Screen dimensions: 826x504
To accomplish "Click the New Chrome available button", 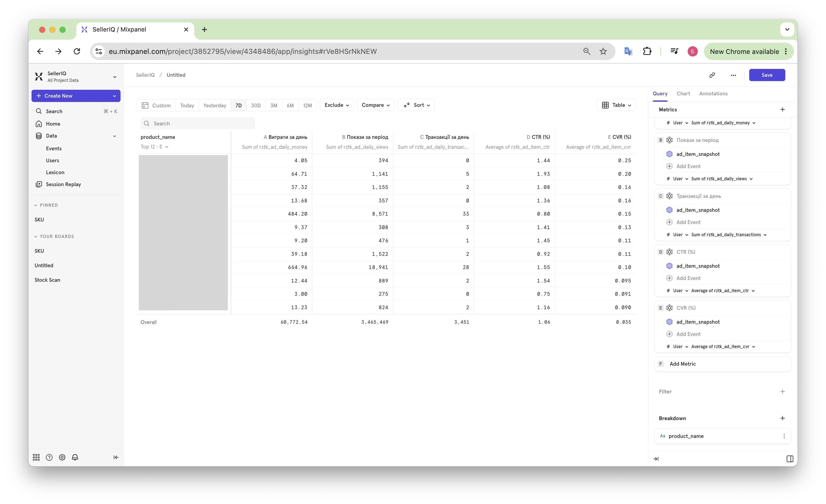I will (748, 51).
